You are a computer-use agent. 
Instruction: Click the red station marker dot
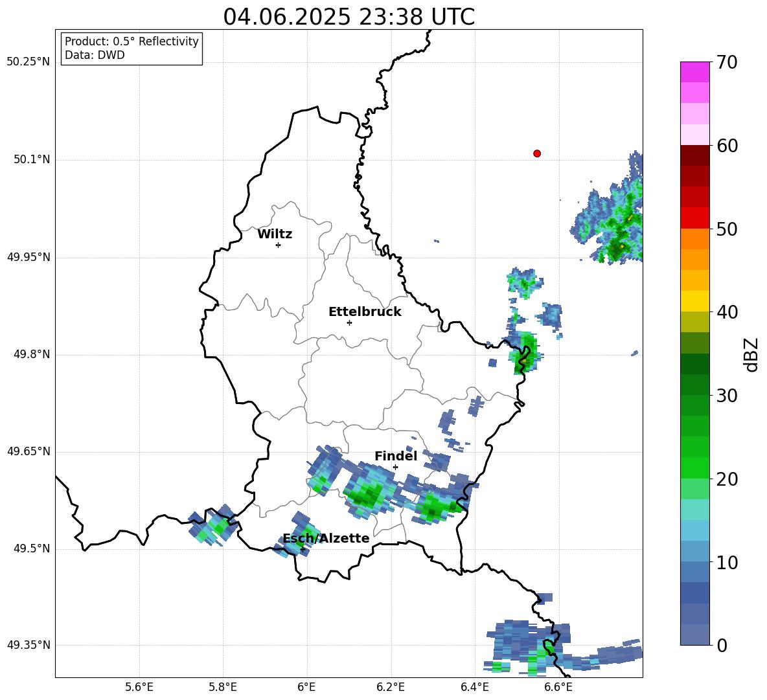point(537,153)
